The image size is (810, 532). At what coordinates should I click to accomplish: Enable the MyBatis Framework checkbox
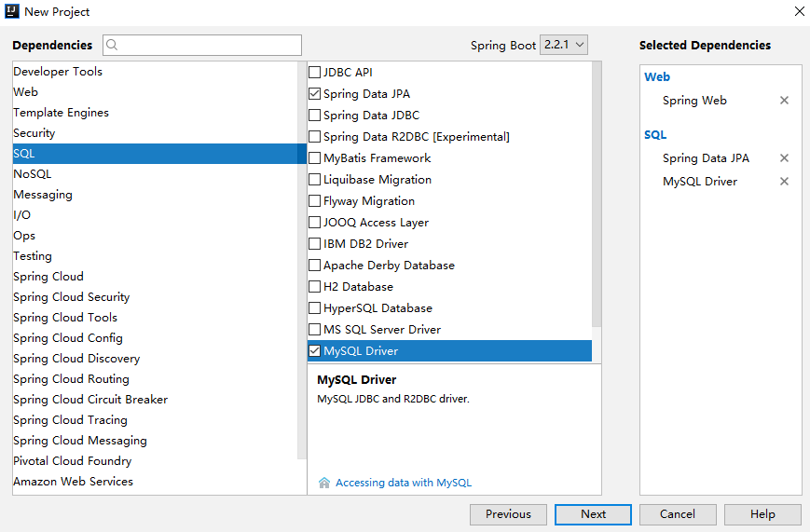click(315, 158)
